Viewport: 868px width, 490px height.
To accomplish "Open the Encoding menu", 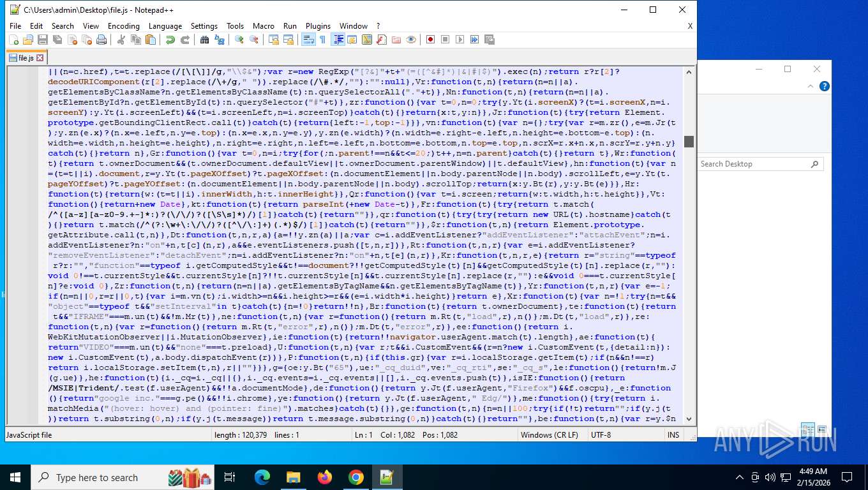I will click(124, 26).
